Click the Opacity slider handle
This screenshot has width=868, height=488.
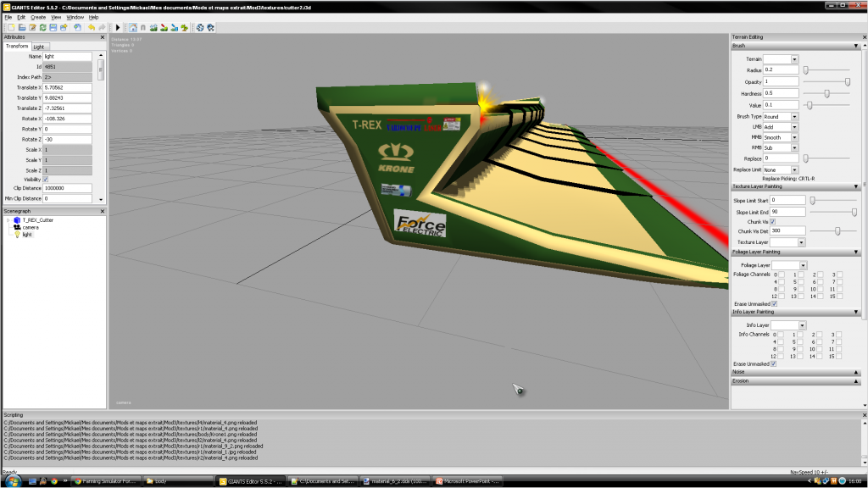847,82
